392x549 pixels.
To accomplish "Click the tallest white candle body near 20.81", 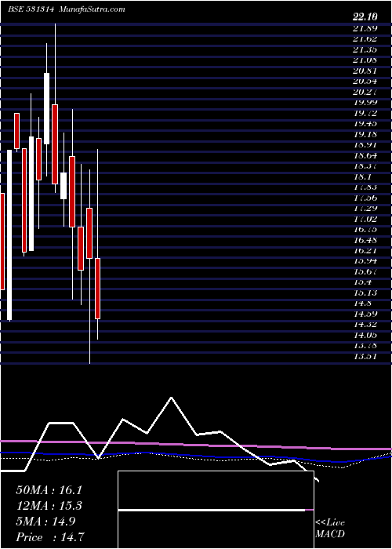I will tap(46, 108).
